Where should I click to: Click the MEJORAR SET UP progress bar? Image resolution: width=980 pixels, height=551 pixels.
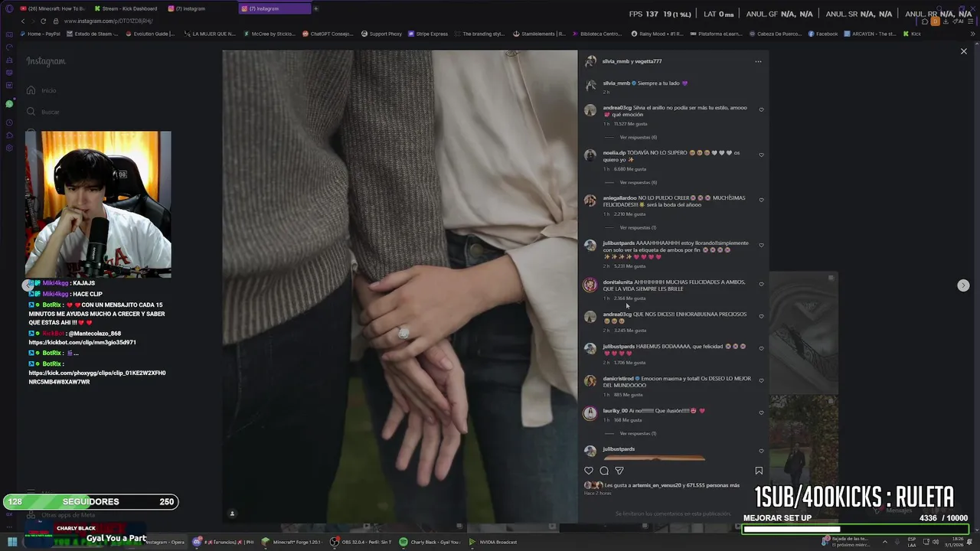point(855,529)
